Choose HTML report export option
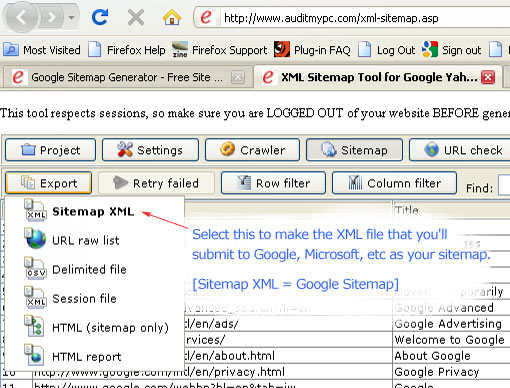The image size is (510, 388). click(94, 357)
